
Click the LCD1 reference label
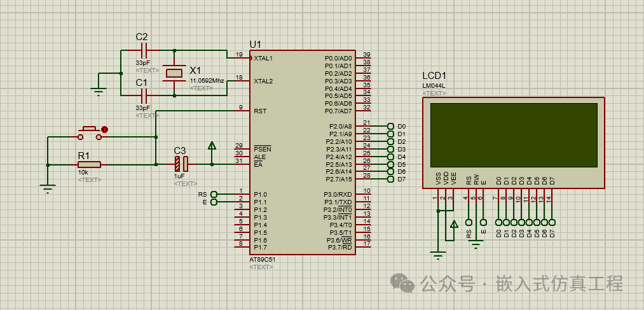click(x=435, y=76)
